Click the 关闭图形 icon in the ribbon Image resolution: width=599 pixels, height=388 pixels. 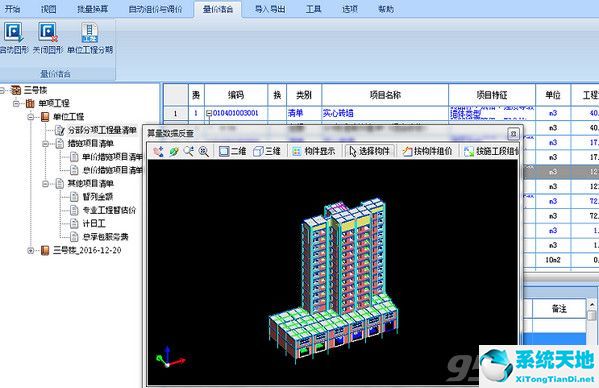48,38
